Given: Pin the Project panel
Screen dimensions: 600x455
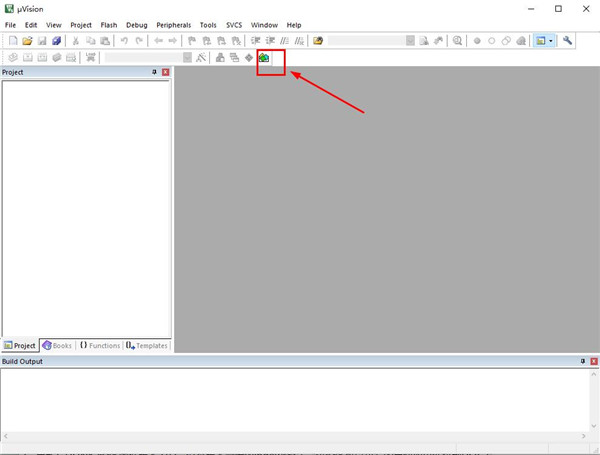Looking at the screenshot, I should tap(155, 72).
